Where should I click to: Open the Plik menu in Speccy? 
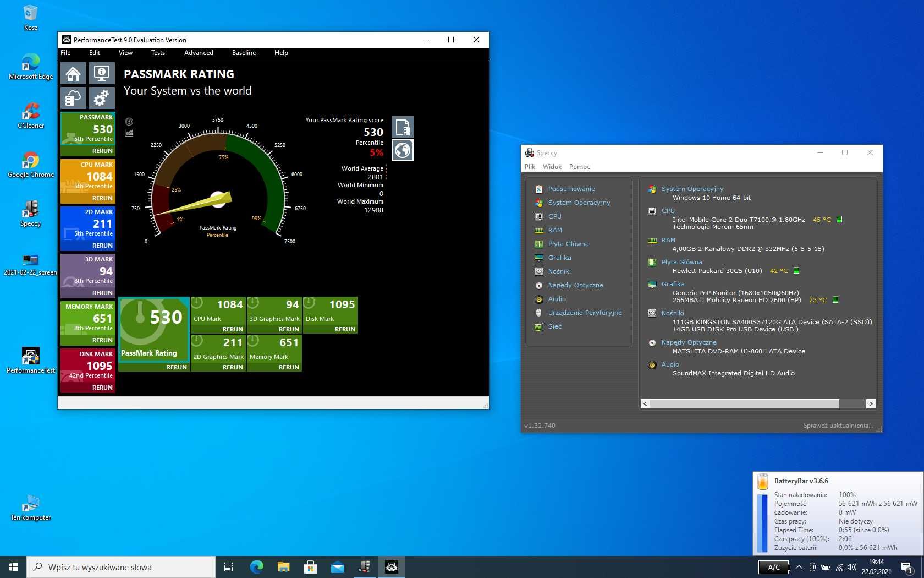(530, 167)
